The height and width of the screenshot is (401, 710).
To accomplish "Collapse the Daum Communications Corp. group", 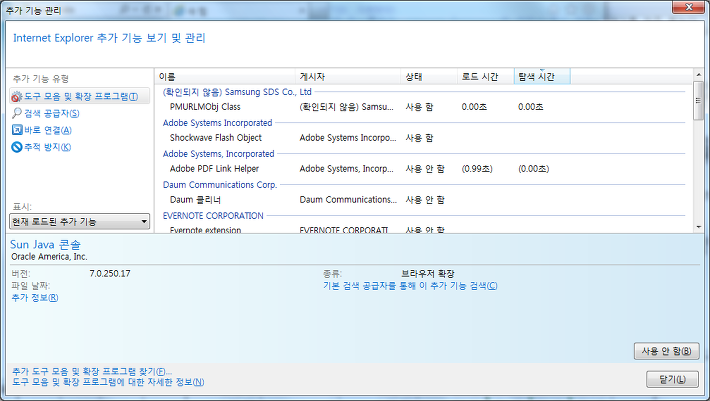I will pyautogui.click(x=220, y=185).
